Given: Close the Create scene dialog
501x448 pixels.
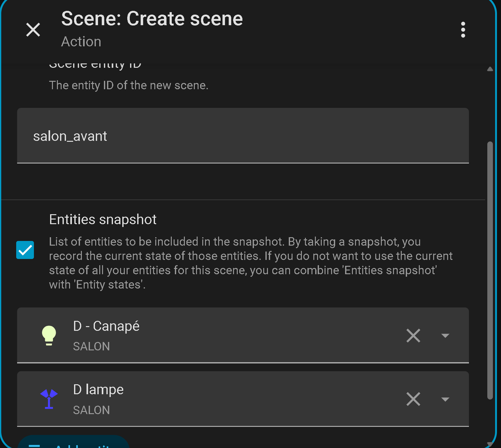Looking at the screenshot, I should (33, 30).
